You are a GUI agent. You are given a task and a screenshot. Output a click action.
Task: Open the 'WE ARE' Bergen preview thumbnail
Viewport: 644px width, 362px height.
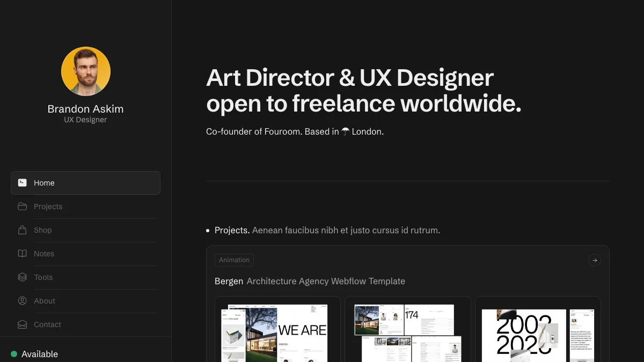click(x=277, y=329)
